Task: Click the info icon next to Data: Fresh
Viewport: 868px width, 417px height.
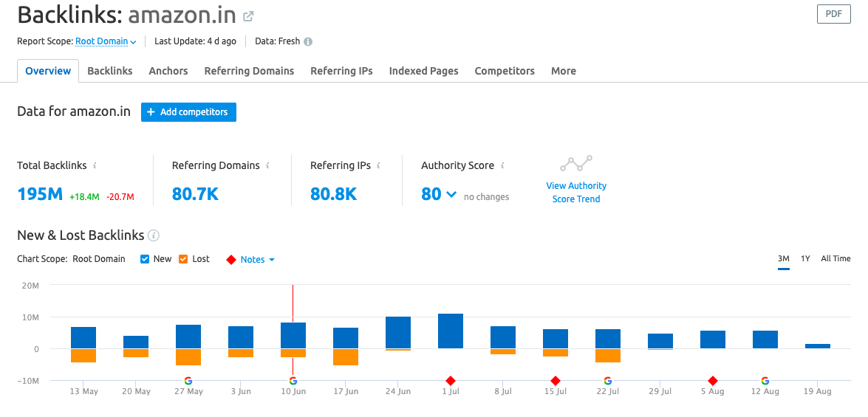Action: point(308,41)
